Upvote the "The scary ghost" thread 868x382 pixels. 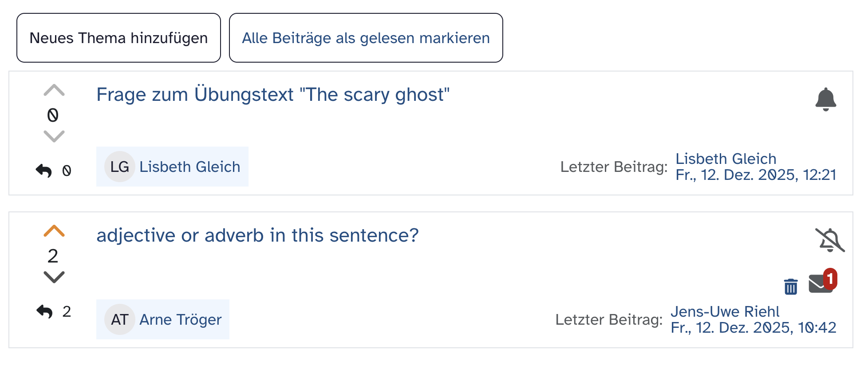54,91
